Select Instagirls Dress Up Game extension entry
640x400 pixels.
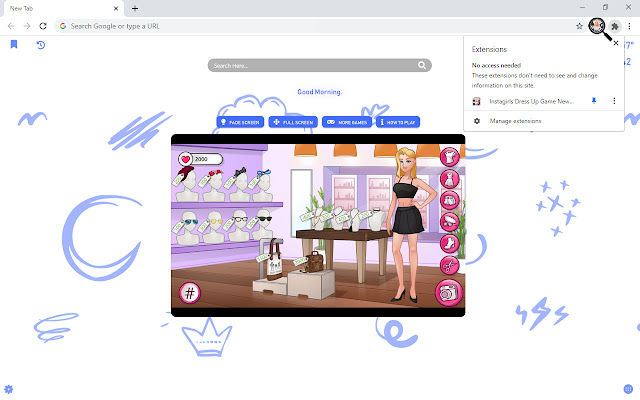click(531, 101)
